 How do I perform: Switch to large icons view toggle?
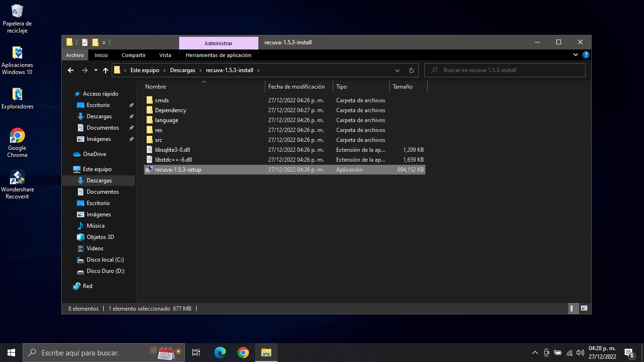tap(584, 309)
